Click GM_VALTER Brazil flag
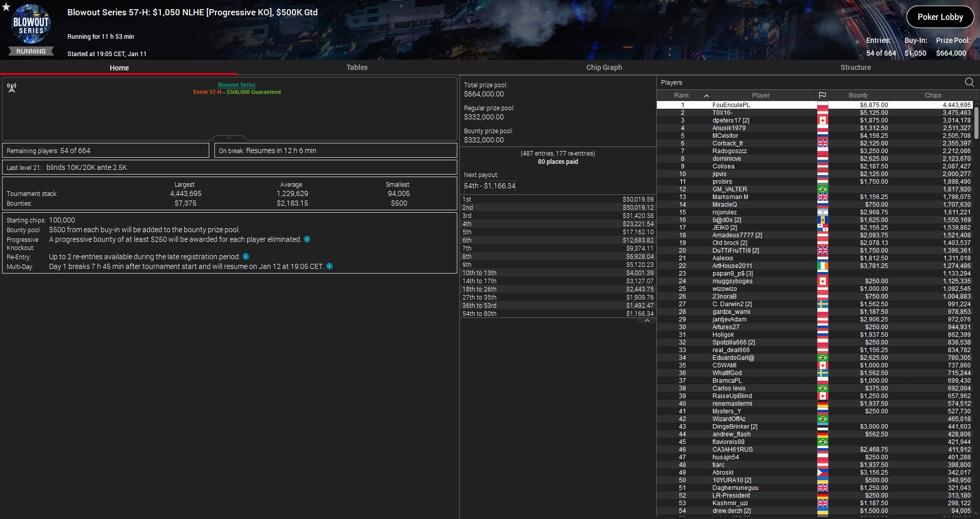 [823, 189]
